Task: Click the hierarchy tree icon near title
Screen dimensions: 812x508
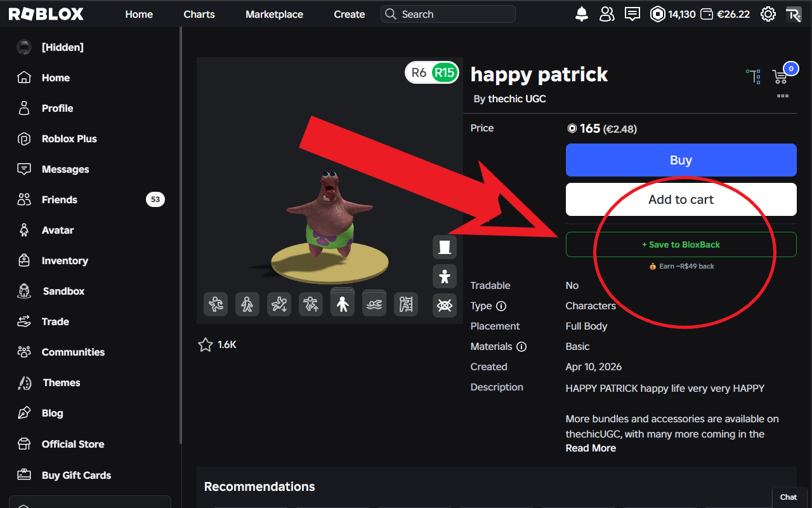Action: pyautogui.click(x=753, y=77)
